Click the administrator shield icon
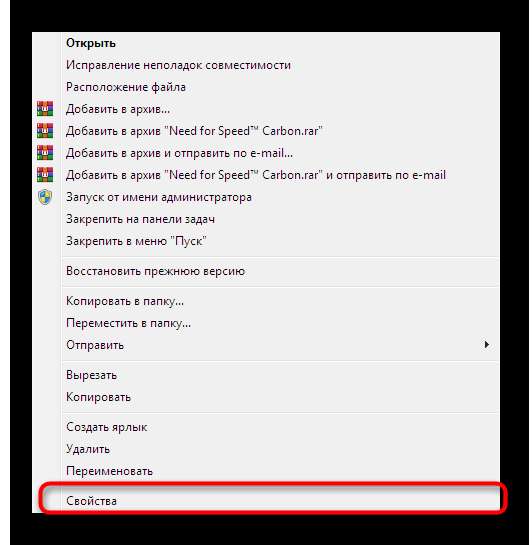The height and width of the screenshot is (545, 532). pyautogui.click(x=45, y=197)
